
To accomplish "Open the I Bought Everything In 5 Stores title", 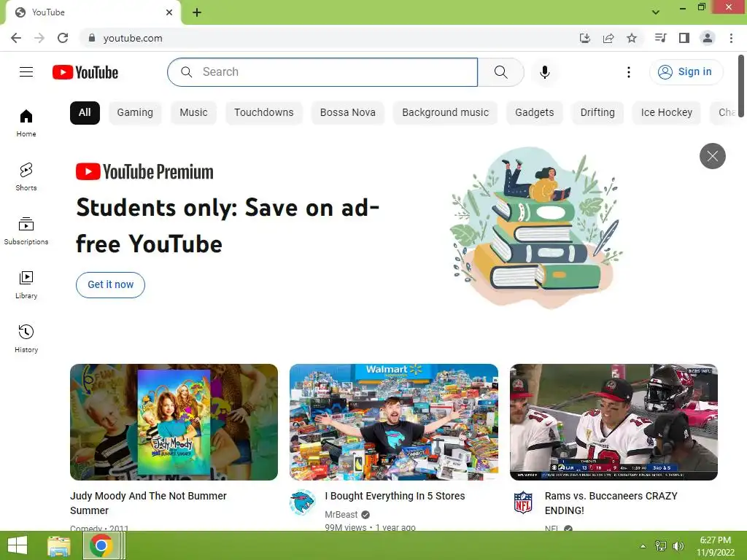I will coord(395,496).
